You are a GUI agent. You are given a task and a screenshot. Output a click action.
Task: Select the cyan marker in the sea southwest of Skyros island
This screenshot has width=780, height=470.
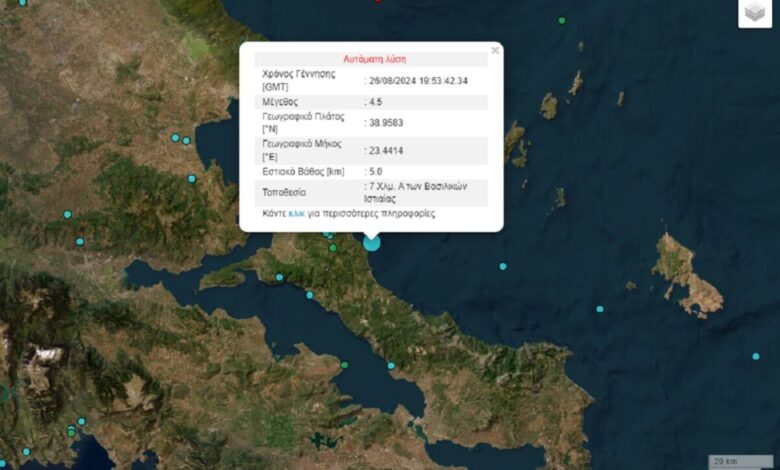(599, 308)
